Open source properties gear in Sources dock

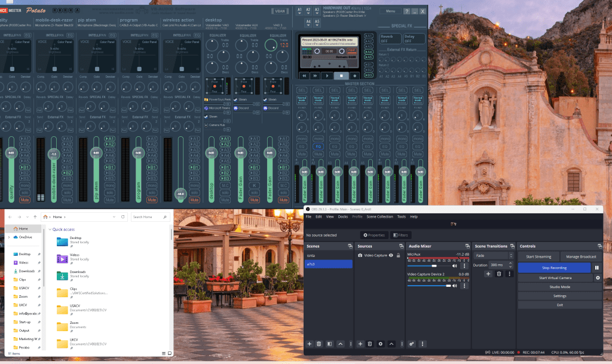pos(381,344)
